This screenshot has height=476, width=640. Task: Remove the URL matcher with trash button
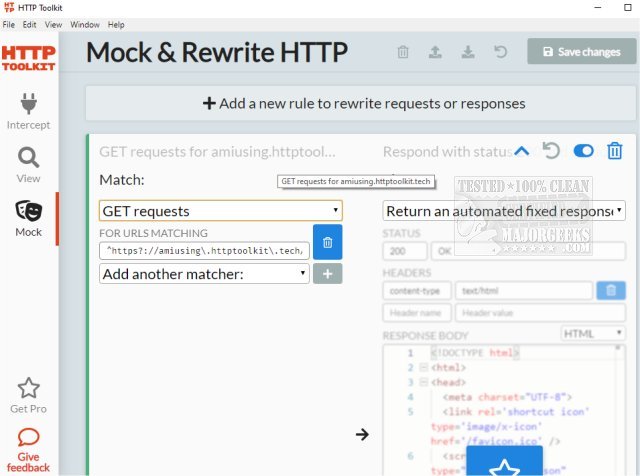[x=327, y=242]
